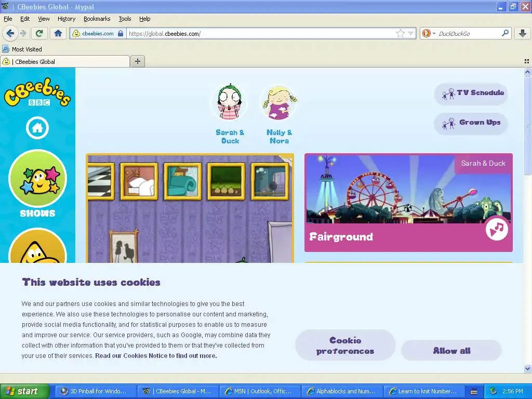Switch to MSN Outlook taskbar window
Screen dimensions: 532x399
[x=260, y=391]
